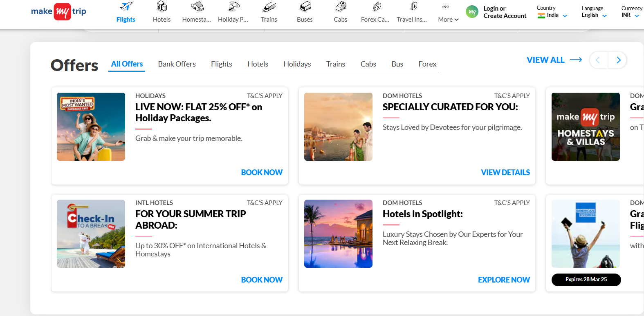Click T&C'S APPLY on Hotels in Spotlight card
The width and height of the screenshot is (644, 316).
coord(512,203)
